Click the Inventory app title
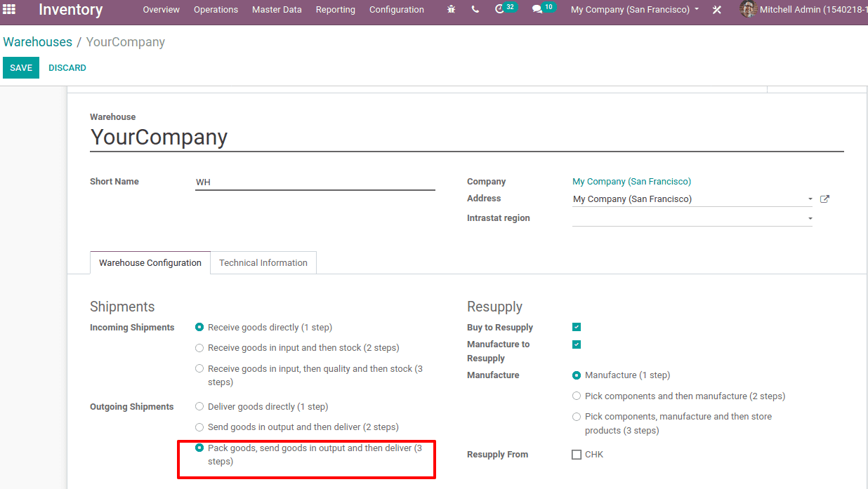The image size is (868, 489). point(71,10)
